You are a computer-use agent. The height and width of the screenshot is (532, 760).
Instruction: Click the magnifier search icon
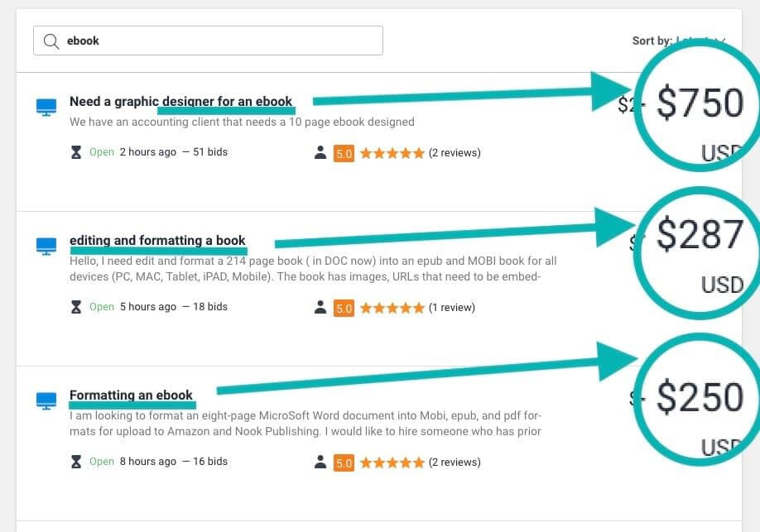tap(51, 41)
